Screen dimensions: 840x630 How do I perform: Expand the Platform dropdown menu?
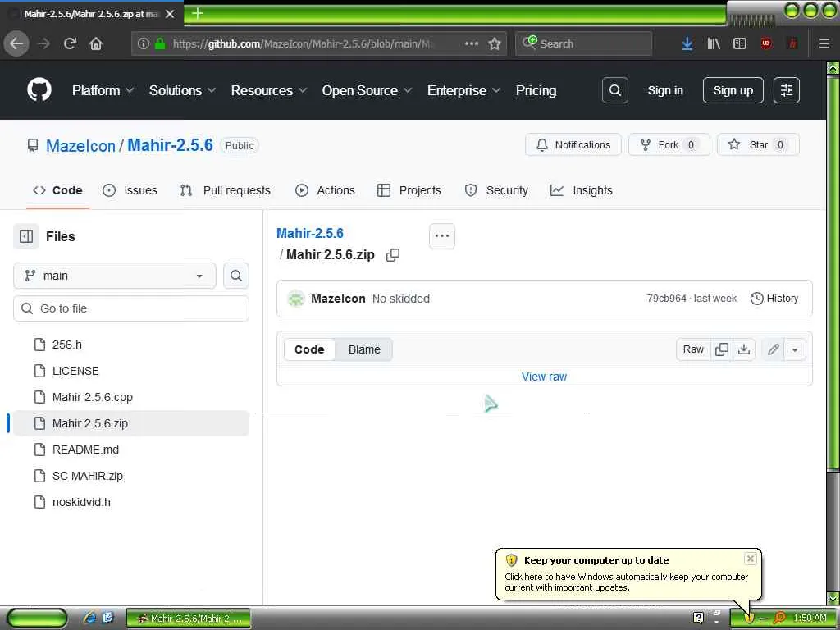click(x=103, y=90)
